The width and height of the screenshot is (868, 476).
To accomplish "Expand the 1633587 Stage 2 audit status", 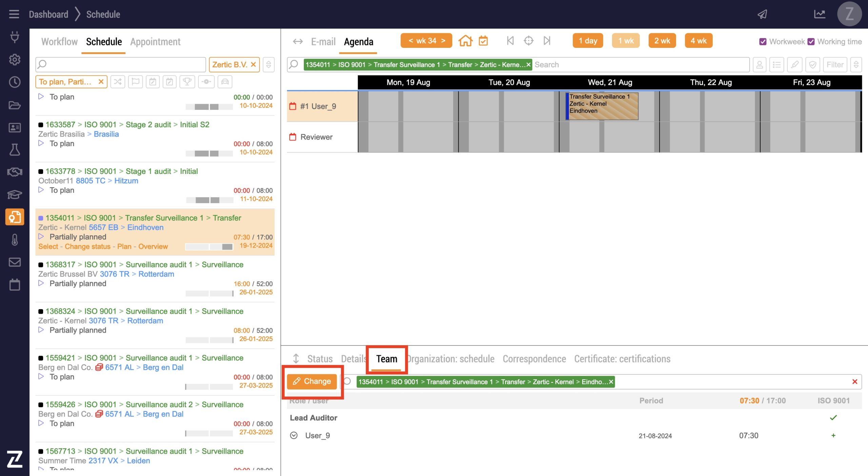I will (x=41, y=143).
